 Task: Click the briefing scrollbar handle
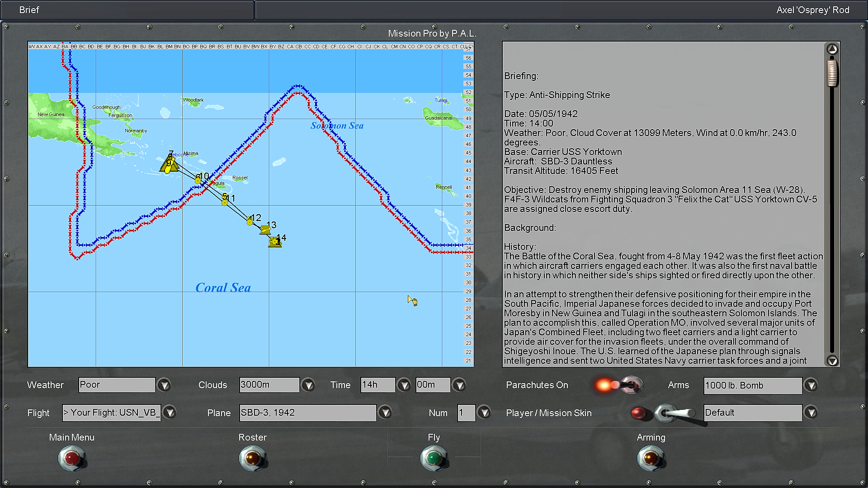click(832, 72)
